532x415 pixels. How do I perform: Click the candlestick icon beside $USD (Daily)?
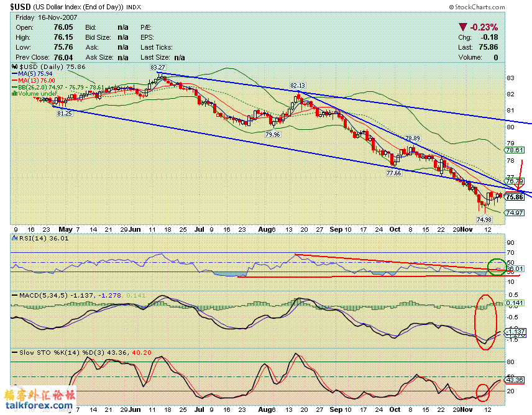tap(14, 67)
